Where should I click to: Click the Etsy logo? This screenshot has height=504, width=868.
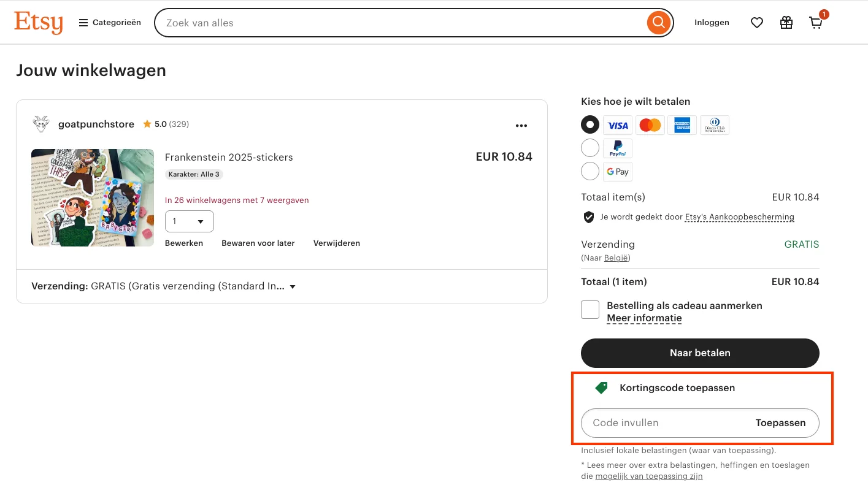click(x=38, y=22)
